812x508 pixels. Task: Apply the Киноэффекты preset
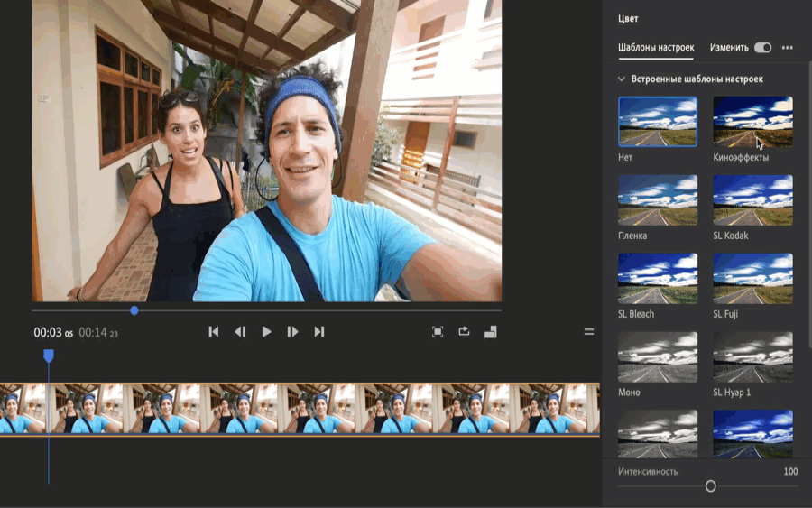tap(752, 122)
